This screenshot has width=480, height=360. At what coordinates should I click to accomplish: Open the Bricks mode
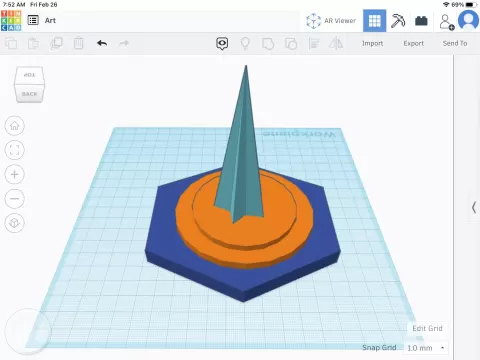421,21
